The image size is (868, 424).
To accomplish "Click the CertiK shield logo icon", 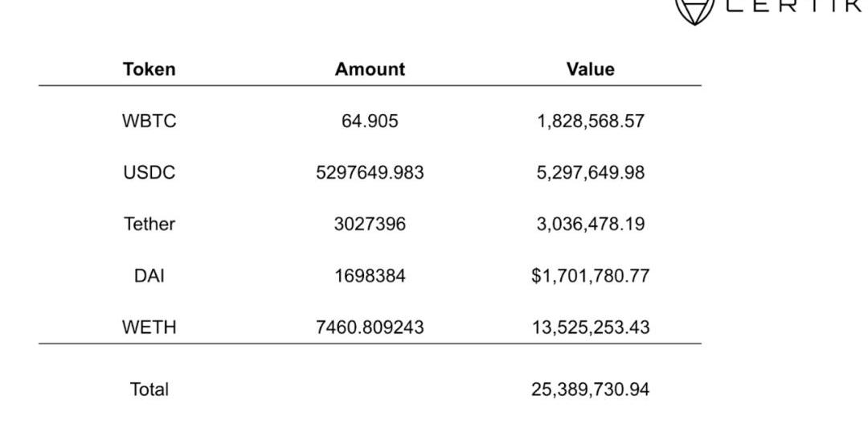I will (694, 11).
